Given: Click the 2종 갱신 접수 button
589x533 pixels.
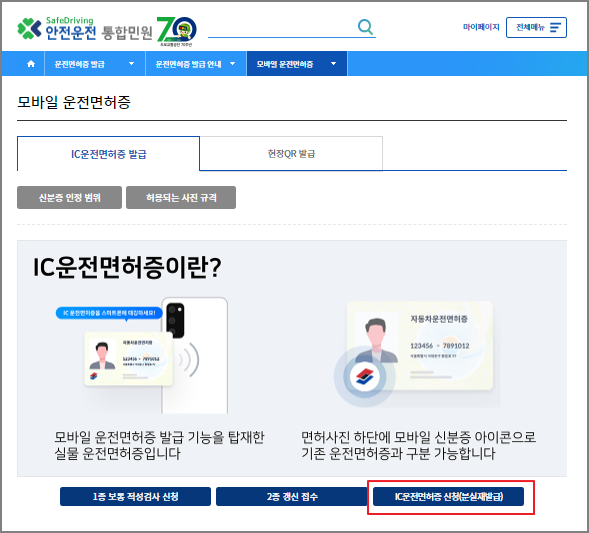Looking at the screenshot, I should (x=292, y=497).
